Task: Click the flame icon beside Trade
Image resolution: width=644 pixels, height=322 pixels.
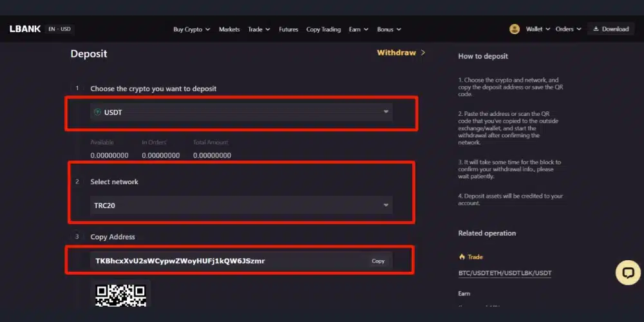Action: [x=462, y=257]
